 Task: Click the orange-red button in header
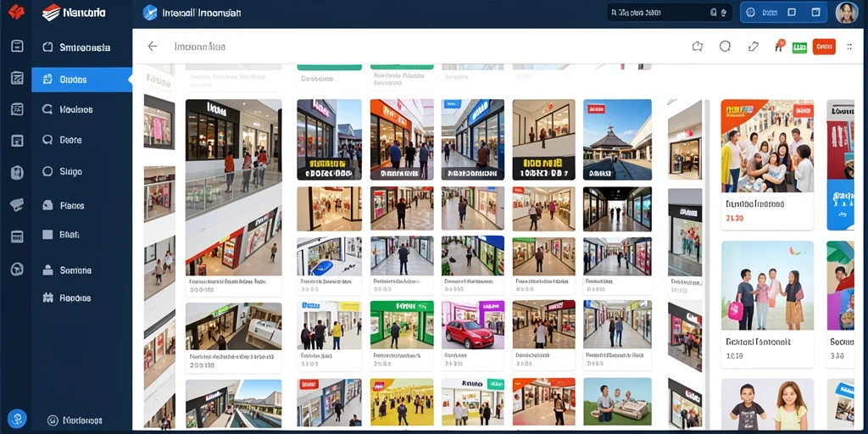pyautogui.click(x=824, y=47)
